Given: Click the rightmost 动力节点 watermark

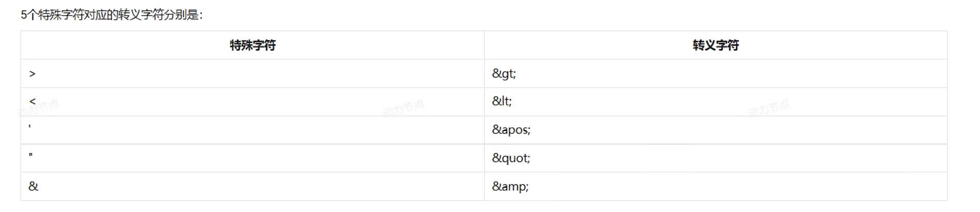Looking at the screenshot, I should click(769, 108).
